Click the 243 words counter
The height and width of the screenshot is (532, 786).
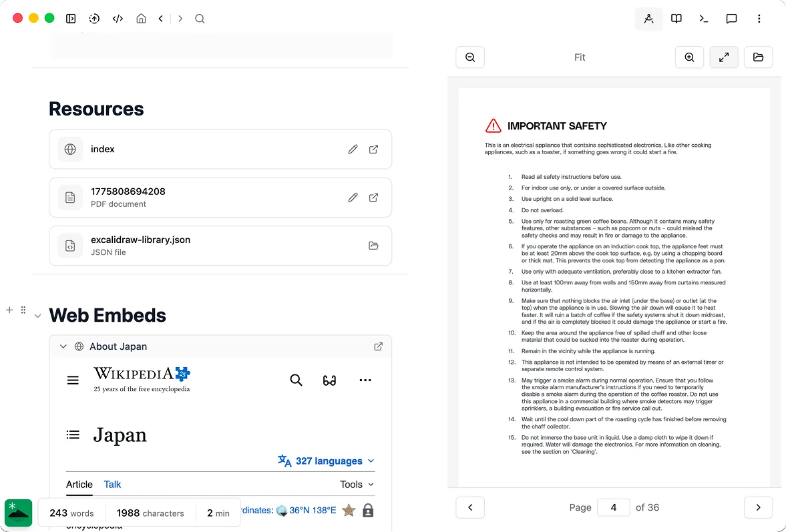[x=71, y=513]
